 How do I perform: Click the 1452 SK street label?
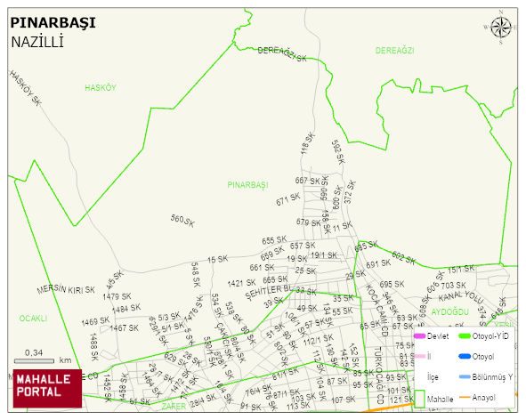coord(107,388)
